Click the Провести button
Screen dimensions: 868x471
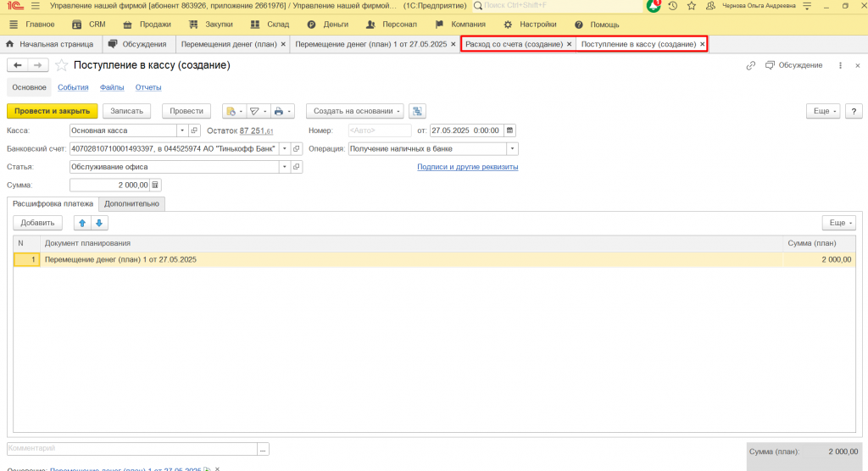186,111
